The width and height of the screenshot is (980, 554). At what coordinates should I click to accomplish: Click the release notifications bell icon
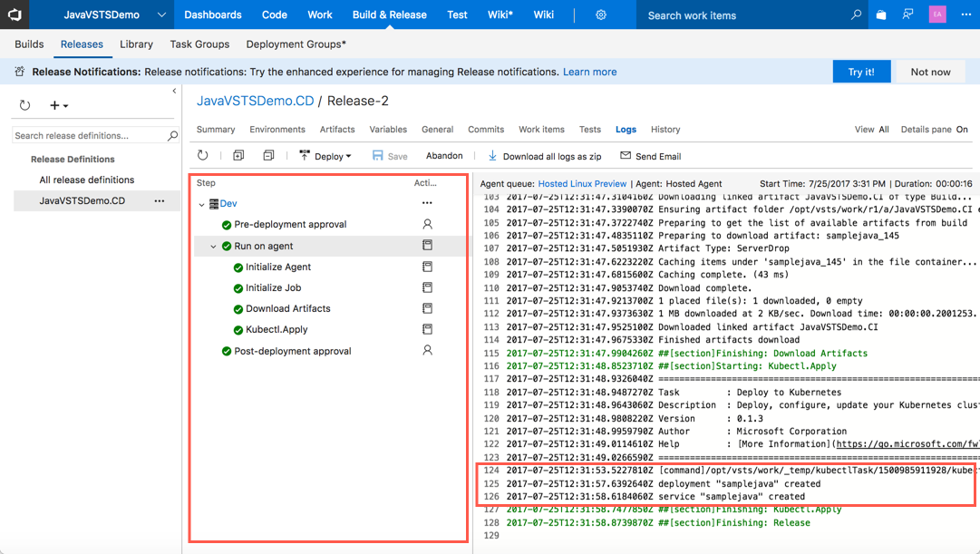click(x=19, y=72)
